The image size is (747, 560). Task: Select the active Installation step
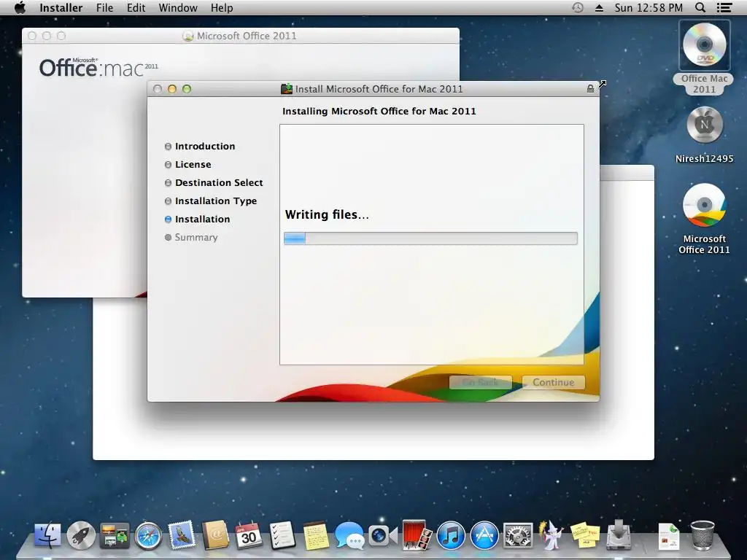(x=197, y=219)
